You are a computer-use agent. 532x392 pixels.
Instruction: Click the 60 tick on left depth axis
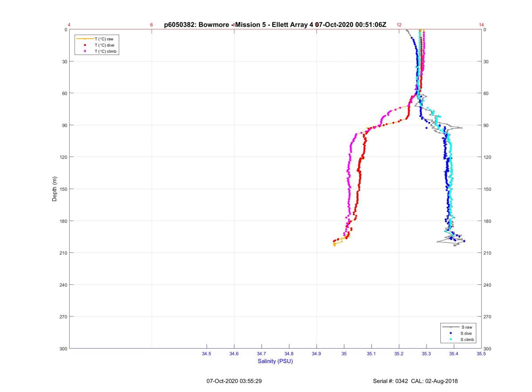(x=64, y=93)
